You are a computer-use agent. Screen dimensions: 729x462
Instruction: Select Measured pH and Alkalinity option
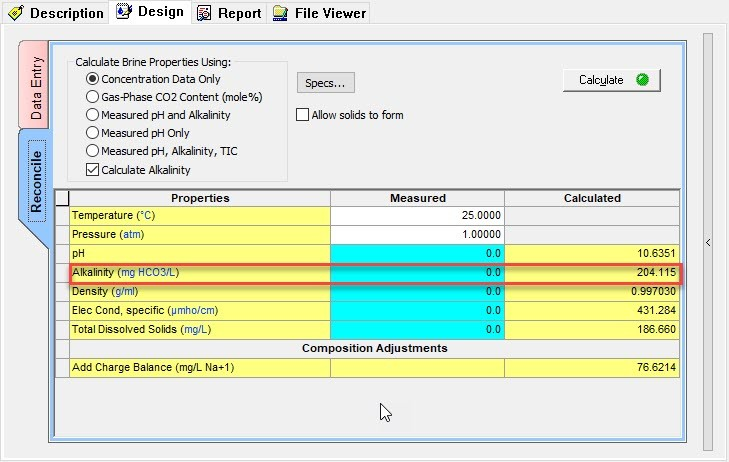click(x=158, y=115)
